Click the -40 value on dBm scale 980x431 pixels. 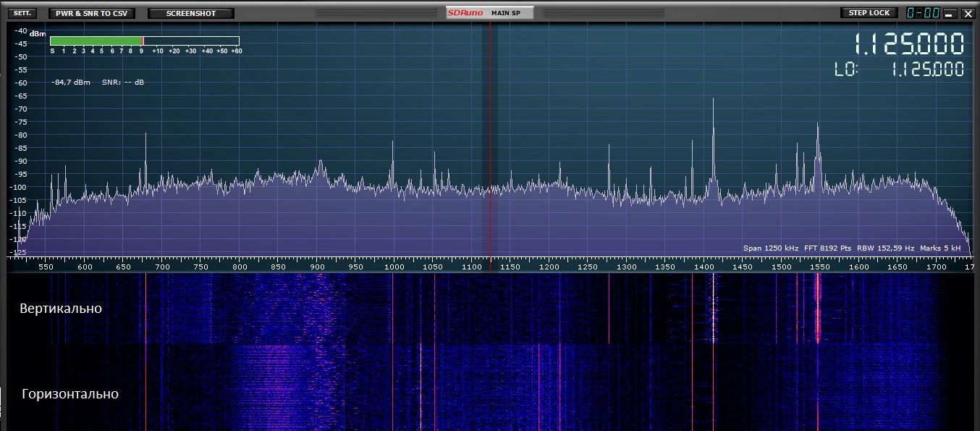point(20,30)
